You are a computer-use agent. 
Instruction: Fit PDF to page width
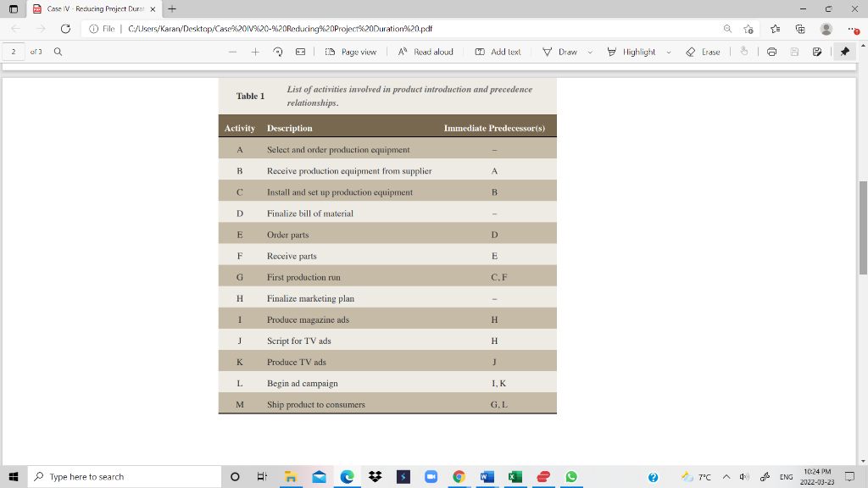pyautogui.click(x=301, y=52)
